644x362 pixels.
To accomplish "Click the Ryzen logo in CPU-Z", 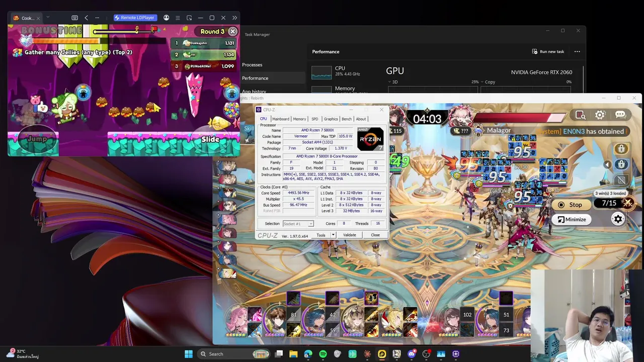I will (370, 139).
